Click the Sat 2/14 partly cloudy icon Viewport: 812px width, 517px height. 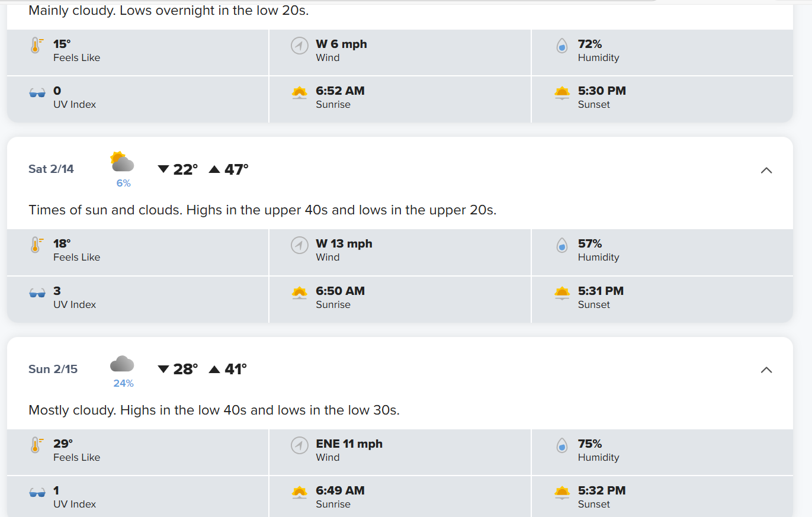(123, 162)
